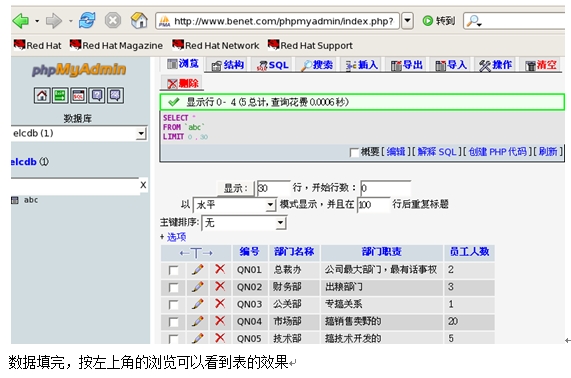This screenshot has height=378, width=571.
Task: Switch to the SQL tab
Action: (x=273, y=65)
